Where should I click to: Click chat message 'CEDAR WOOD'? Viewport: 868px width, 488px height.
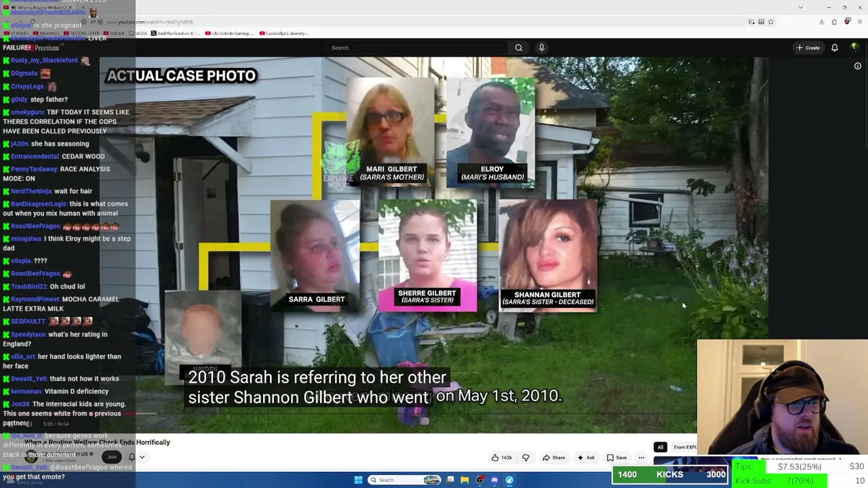83,157
